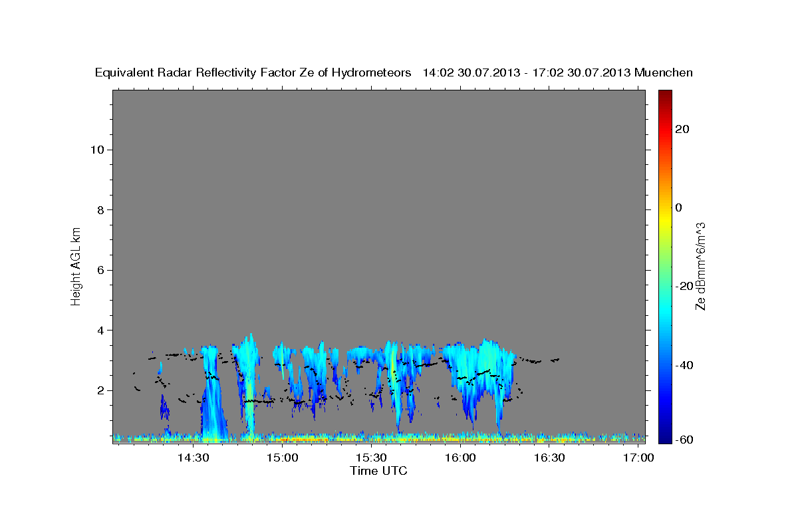The height and width of the screenshot is (532, 798).
Task: Click the 'Time UTC' axis title
Action: (378, 471)
